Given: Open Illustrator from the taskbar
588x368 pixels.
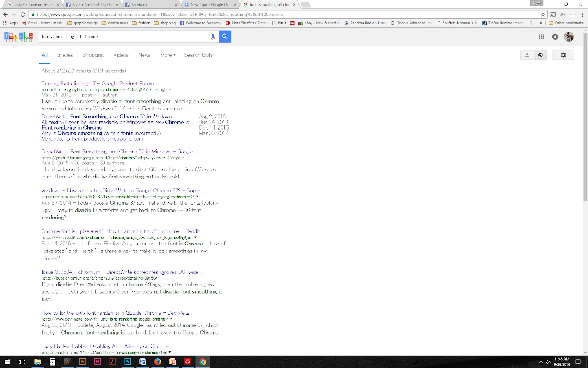Looking at the screenshot, I should 82,362.
